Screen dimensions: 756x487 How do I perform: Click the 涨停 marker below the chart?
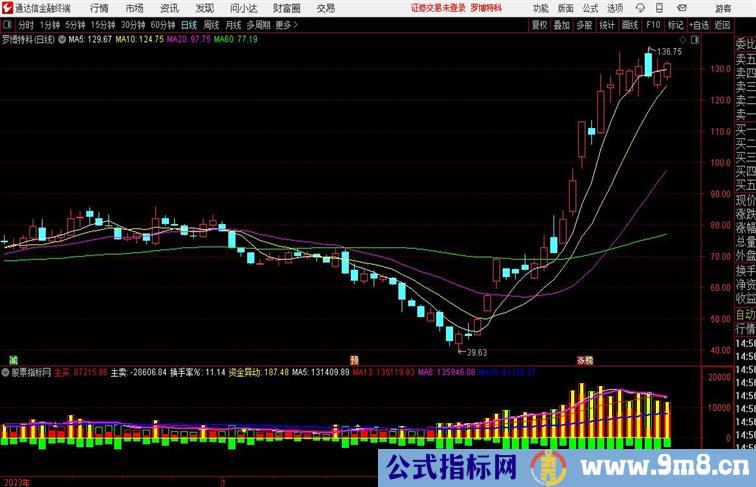pos(585,360)
